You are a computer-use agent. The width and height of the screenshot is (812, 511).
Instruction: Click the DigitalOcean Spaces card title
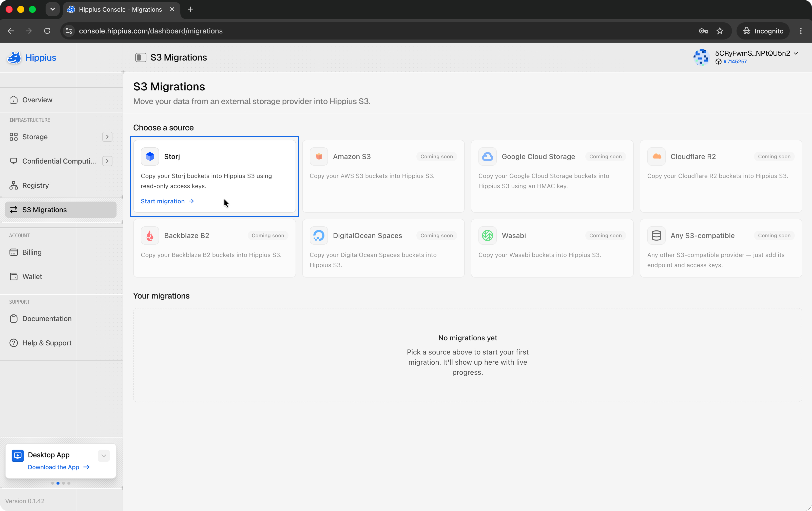coord(368,235)
